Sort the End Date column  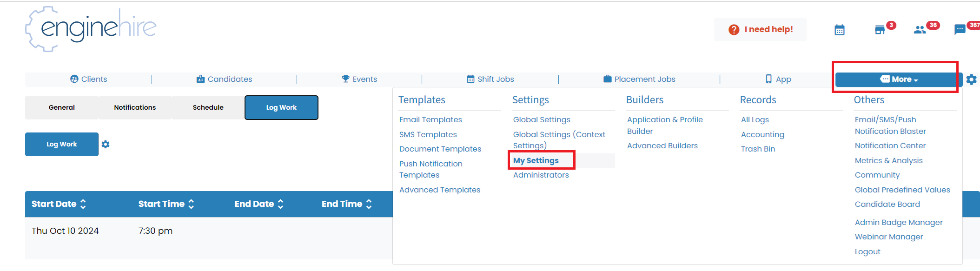tap(280, 204)
